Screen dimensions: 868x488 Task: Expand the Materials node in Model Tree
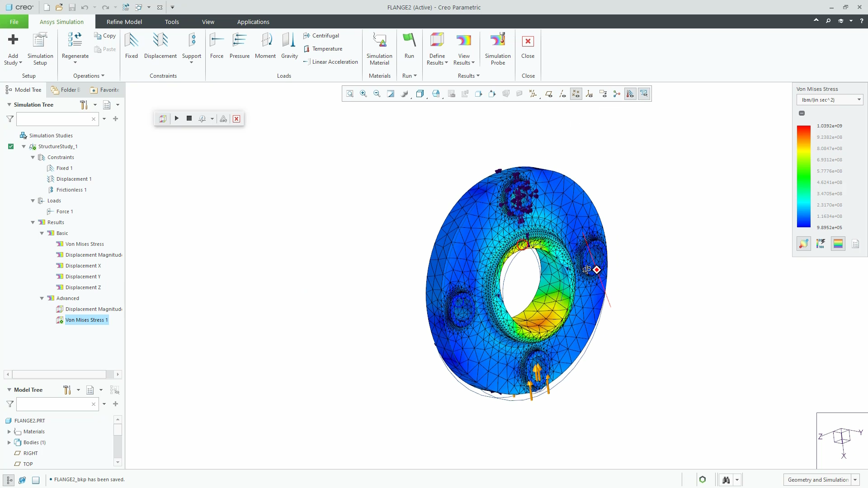click(9, 432)
